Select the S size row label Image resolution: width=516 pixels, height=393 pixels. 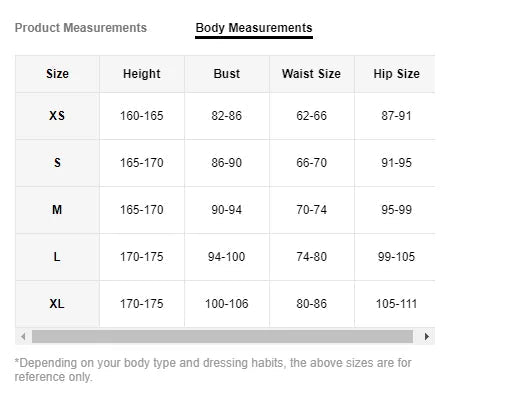click(x=57, y=163)
